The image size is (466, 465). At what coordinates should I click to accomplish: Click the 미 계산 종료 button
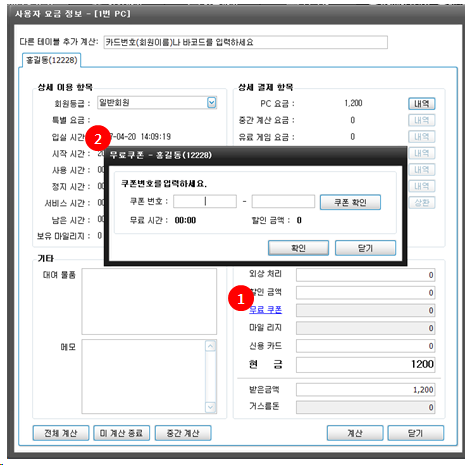121,433
